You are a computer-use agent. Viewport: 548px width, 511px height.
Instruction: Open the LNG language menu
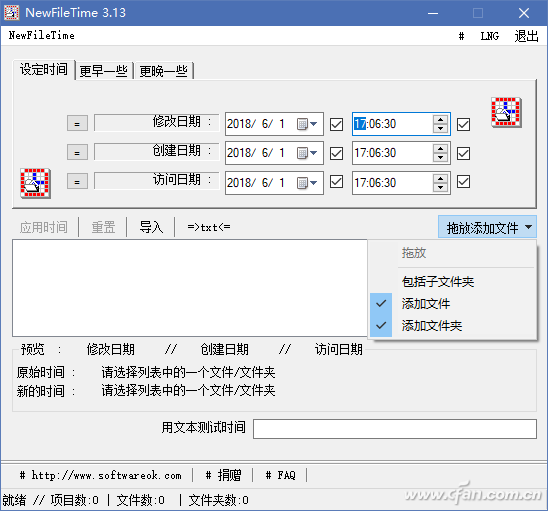tap(490, 36)
